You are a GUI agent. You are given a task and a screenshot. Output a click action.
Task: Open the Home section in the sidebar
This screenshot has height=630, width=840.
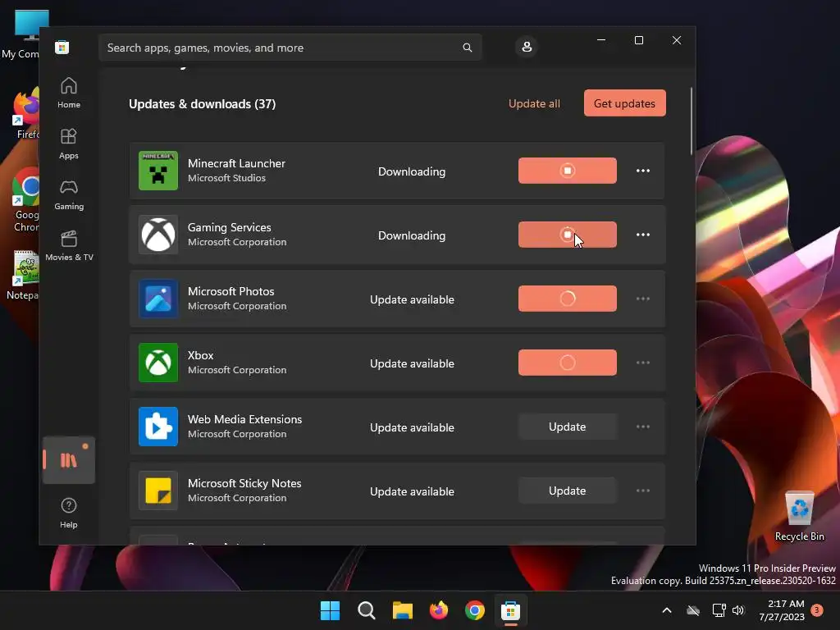pyautogui.click(x=69, y=94)
